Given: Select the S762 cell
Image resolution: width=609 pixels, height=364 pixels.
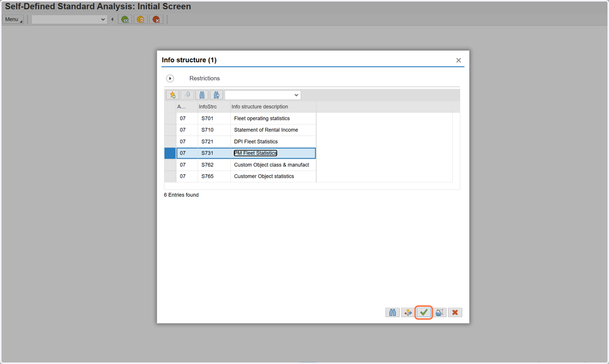Looking at the screenshot, I should 214,165.
